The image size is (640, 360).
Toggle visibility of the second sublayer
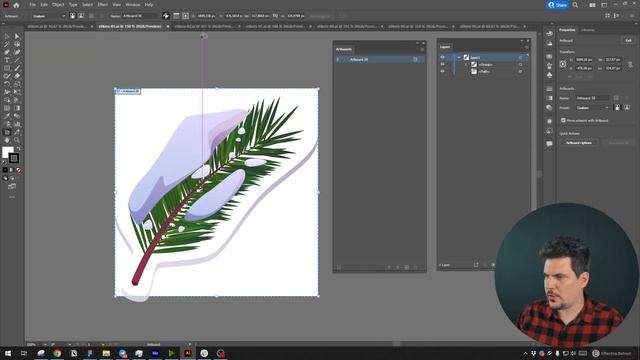pos(442,71)
